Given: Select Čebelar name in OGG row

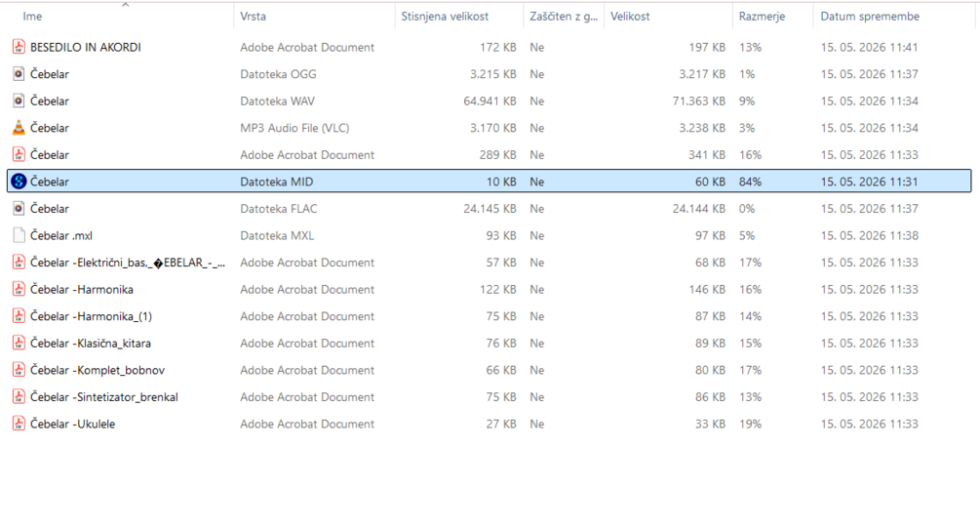Looking at the screenshot, I should click(x=50, y=74).
